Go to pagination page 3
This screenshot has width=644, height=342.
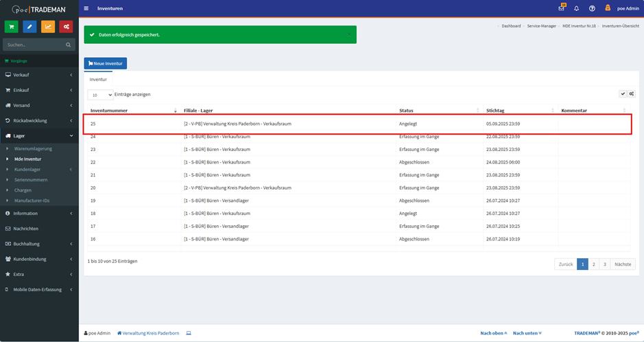click(x=605, y=264)
